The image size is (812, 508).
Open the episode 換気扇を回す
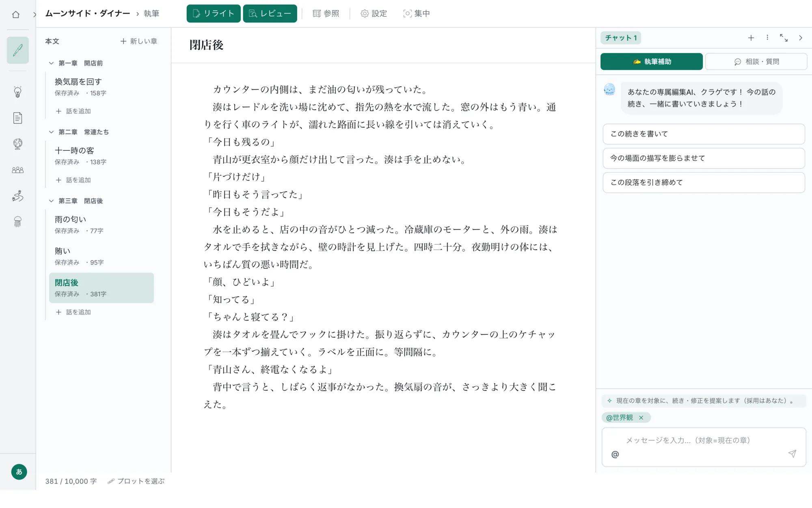pyautogui.click(x=101, y=87)
